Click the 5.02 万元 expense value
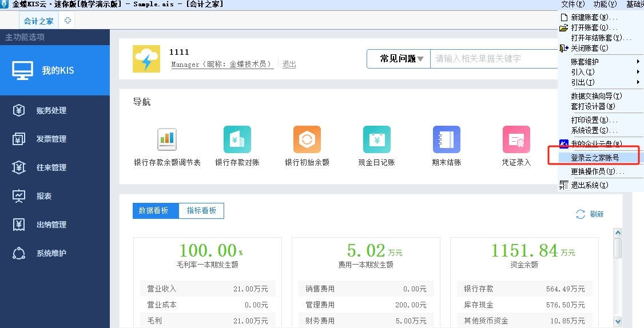644x328 pixels. pos(375,250)
